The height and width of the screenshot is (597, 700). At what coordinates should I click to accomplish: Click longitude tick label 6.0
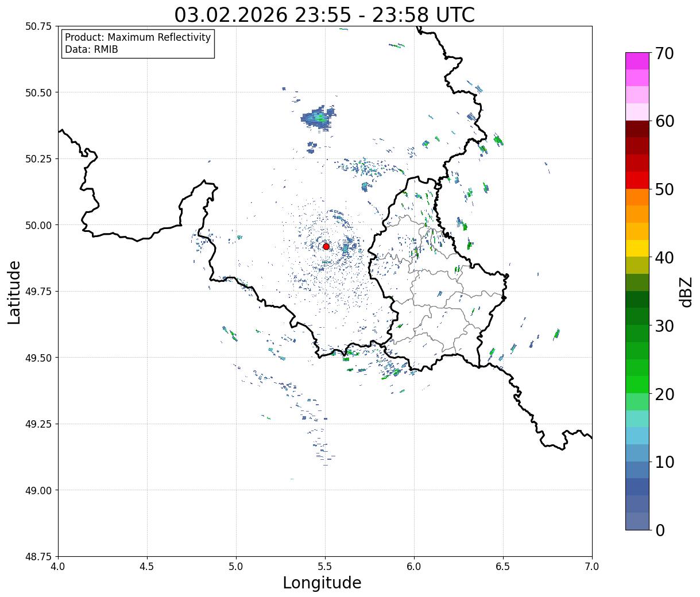pos(414,567)
